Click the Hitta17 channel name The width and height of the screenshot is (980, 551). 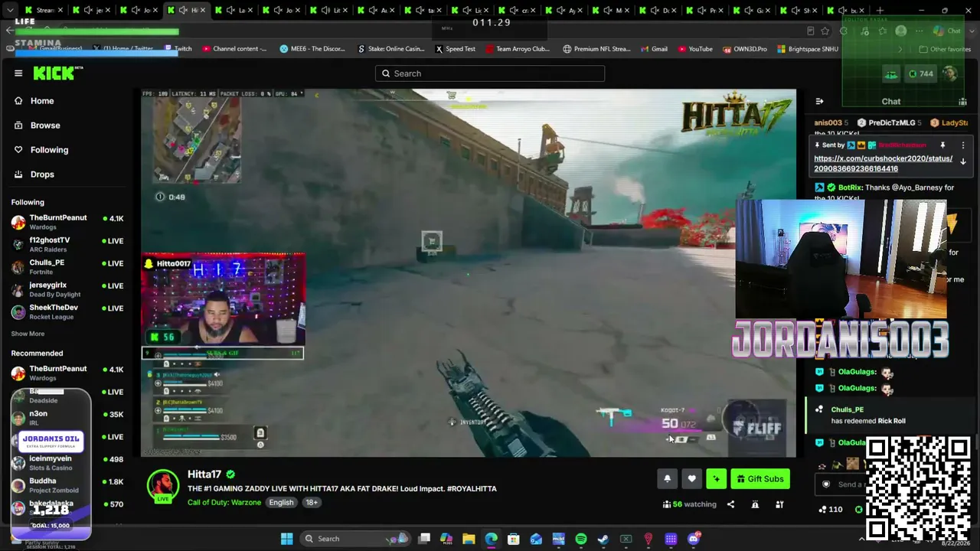click(204, 474)
